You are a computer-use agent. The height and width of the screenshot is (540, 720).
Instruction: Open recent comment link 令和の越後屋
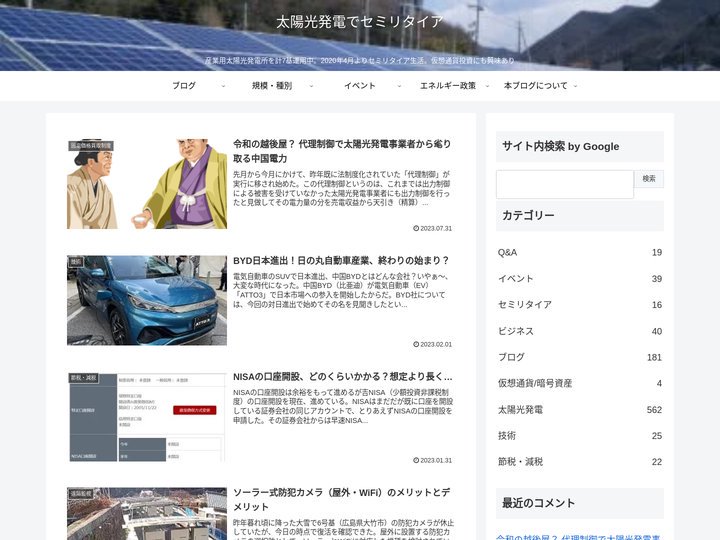pyautogui.click(x=578, y=537)
